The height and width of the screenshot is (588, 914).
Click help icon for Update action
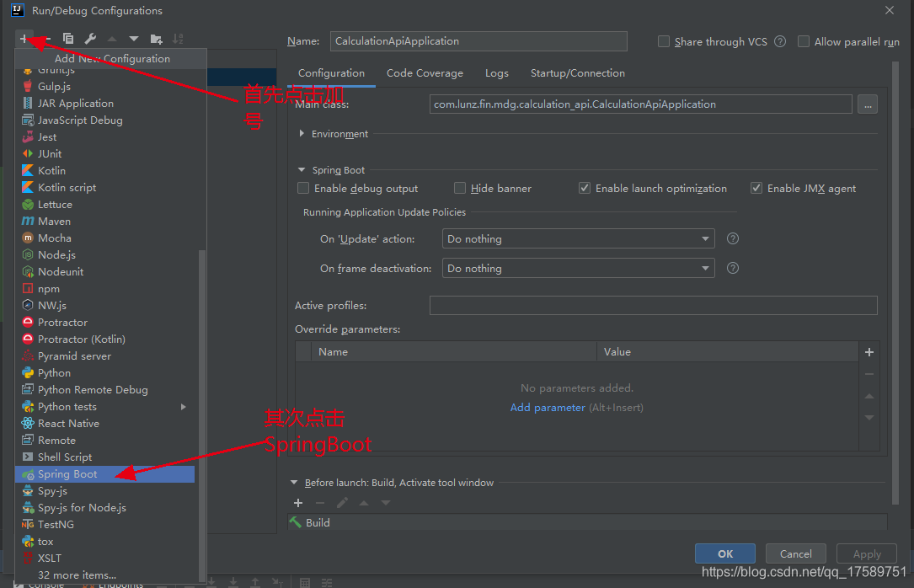tap(733, 239)
